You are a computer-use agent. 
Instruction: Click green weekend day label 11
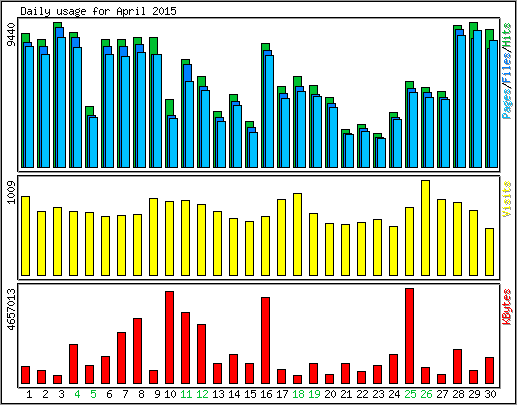click(x=186, y=394)
